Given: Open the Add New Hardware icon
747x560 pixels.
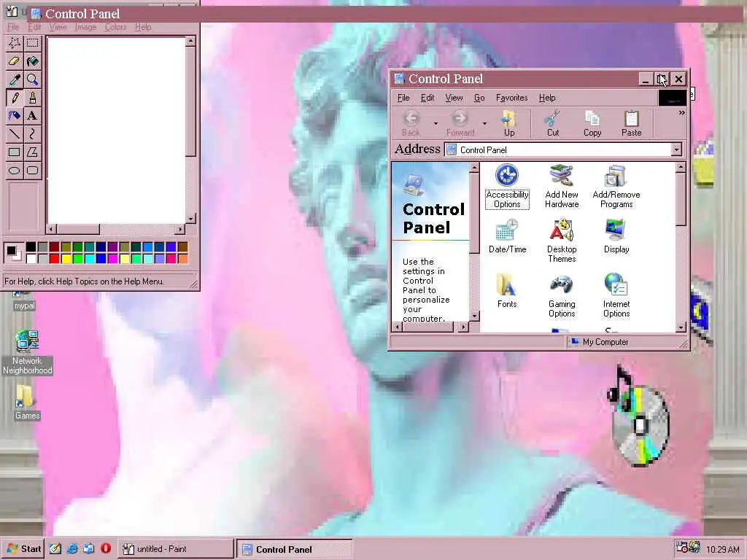Looking at the screenshot, I should coord(562,186).
